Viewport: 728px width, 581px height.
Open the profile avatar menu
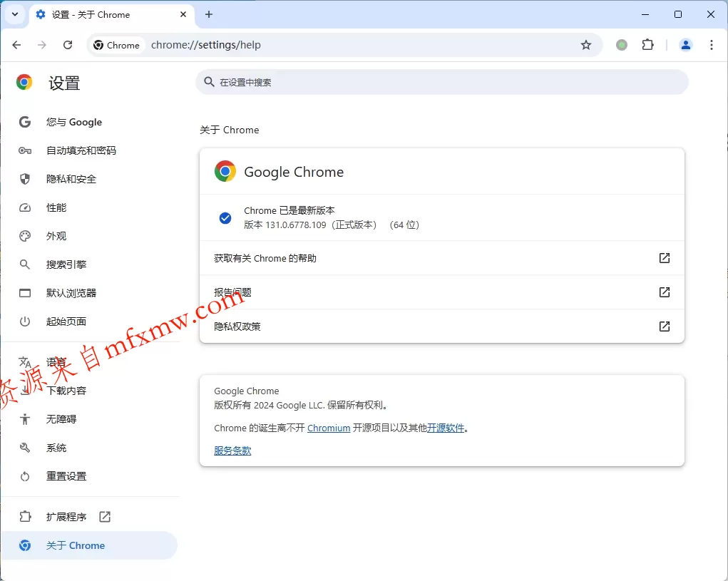(x=686, y=45)
